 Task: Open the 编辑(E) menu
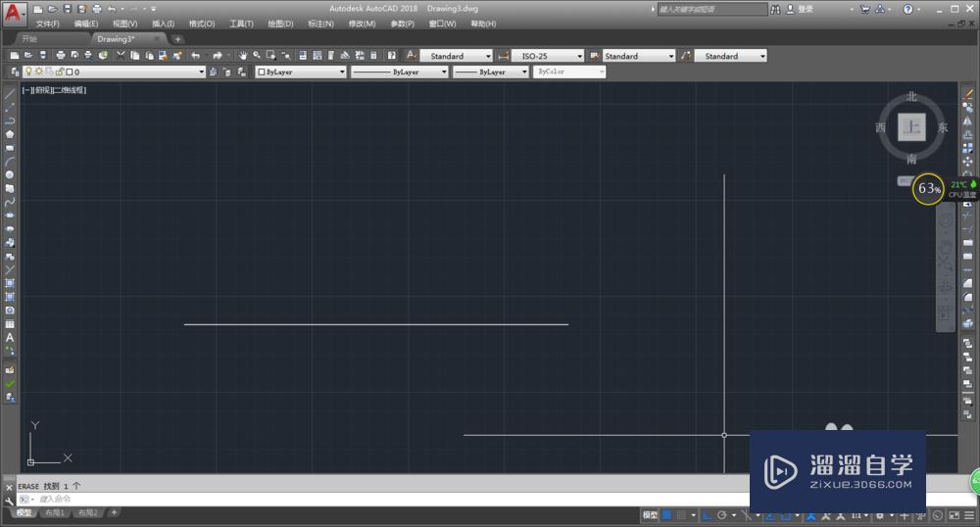tap(86, 24)
